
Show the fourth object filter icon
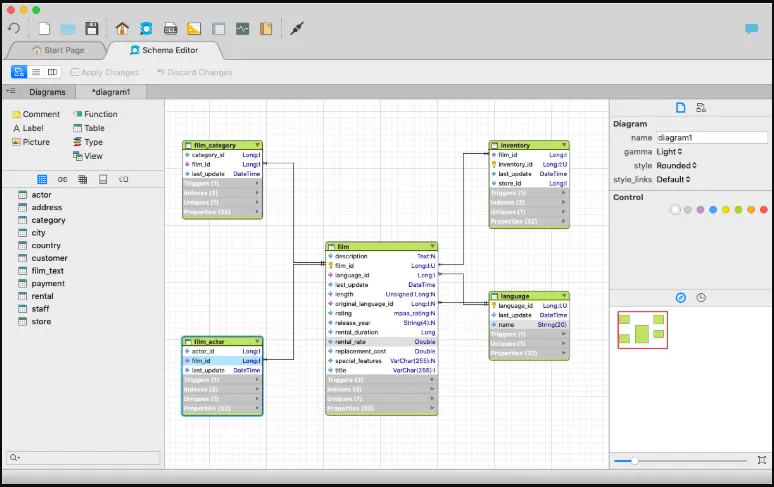pos(103,179)
